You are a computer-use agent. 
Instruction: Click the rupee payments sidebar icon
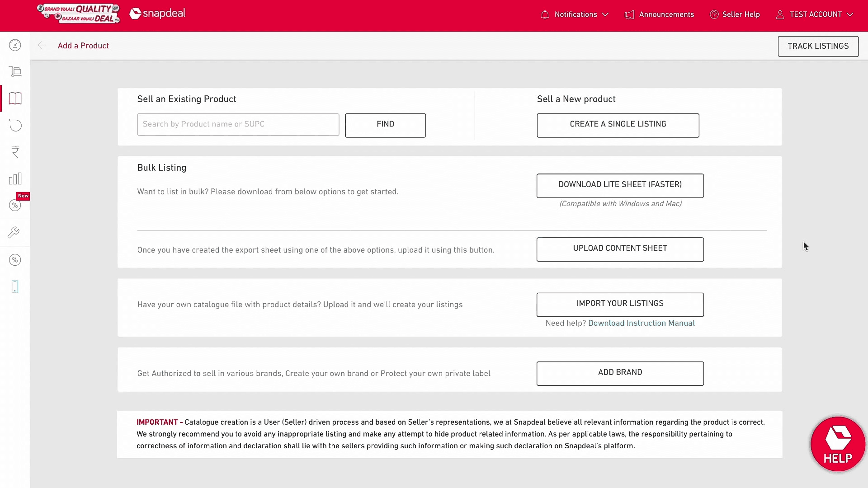[x=15, y=152]
